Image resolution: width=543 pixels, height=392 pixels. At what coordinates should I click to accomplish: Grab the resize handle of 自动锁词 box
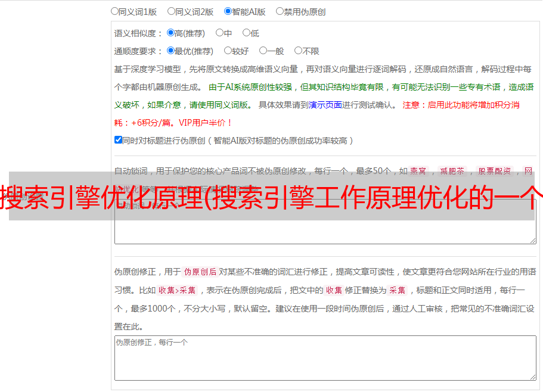[533, 241]
